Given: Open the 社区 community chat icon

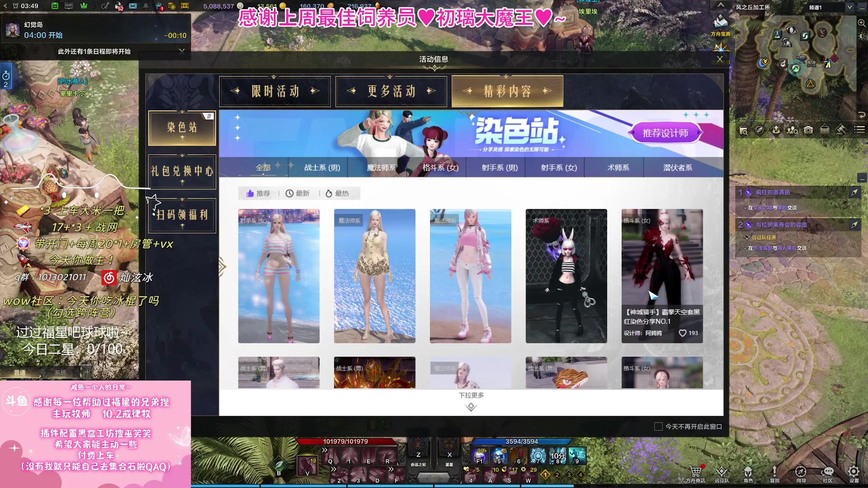Looking at the screenshot, I should pyautogui.click(x=828, y=471).
